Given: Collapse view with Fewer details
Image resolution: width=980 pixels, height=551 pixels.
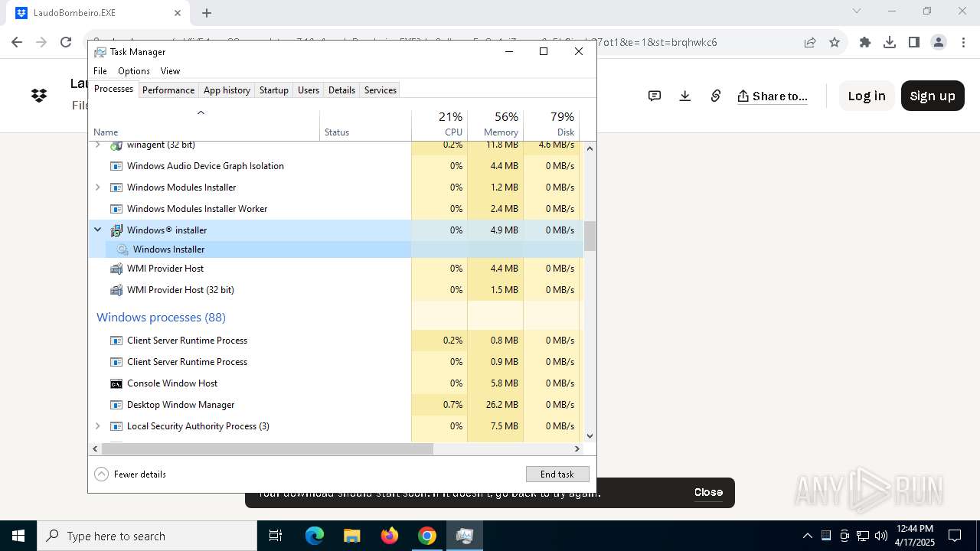Looking at the screenshot, I should [130, 474].
